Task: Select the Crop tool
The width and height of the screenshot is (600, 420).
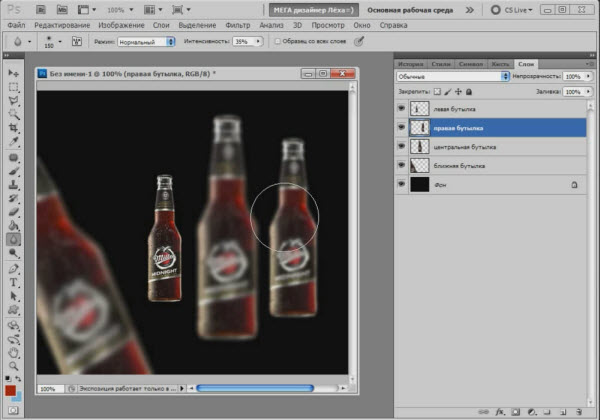Action: (14, 129)
